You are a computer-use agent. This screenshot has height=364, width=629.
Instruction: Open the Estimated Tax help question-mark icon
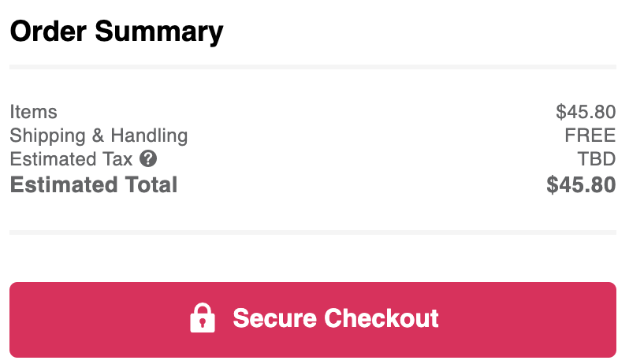pos(148,158)
